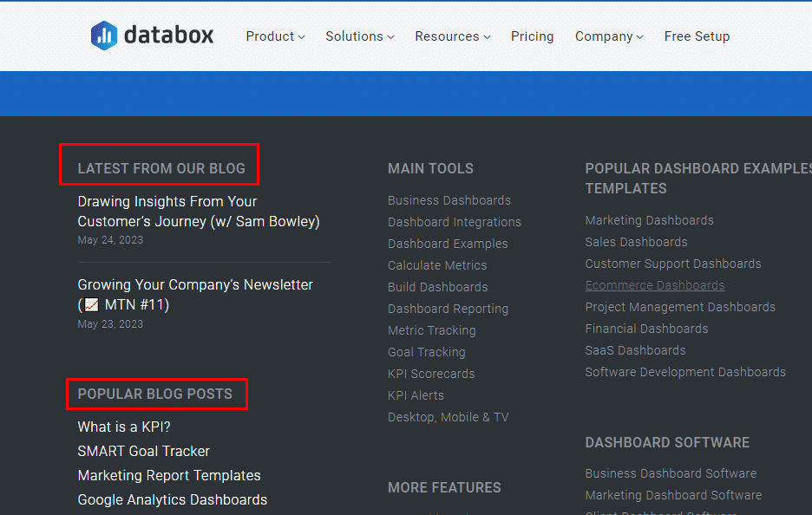The height and width of the screenshot is (515, 812).
Task: Go to the Pricing page
Action: [x=533, y=36]
